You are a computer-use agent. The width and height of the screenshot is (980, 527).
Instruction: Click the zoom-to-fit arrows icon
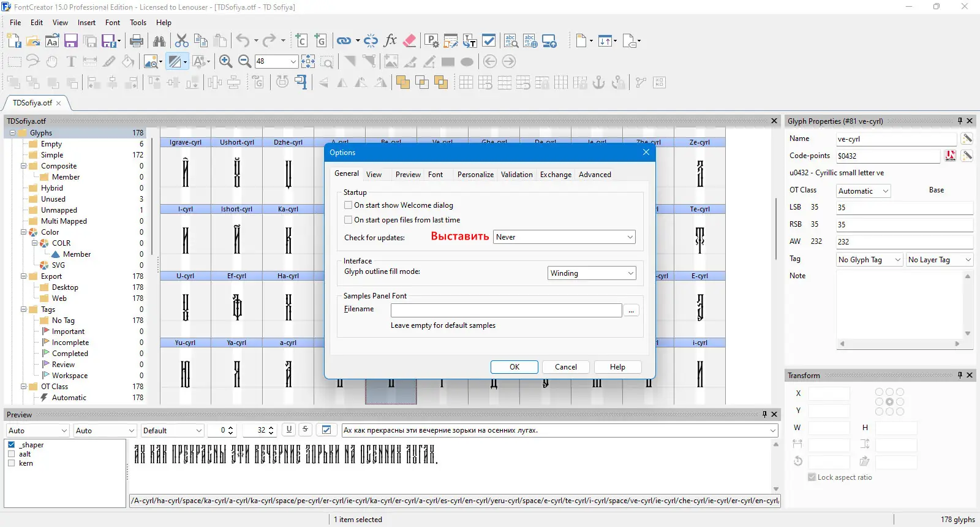(308, 61)
